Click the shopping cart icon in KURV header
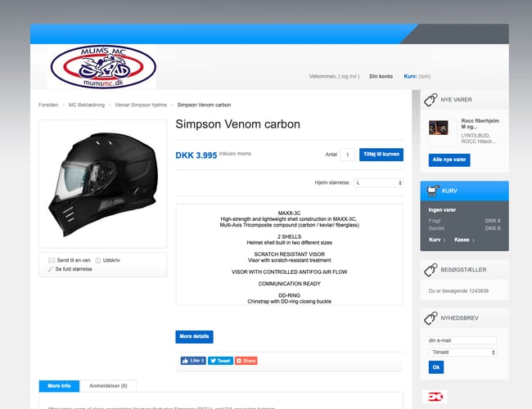532x409 pixels. (x=433, y=191)
